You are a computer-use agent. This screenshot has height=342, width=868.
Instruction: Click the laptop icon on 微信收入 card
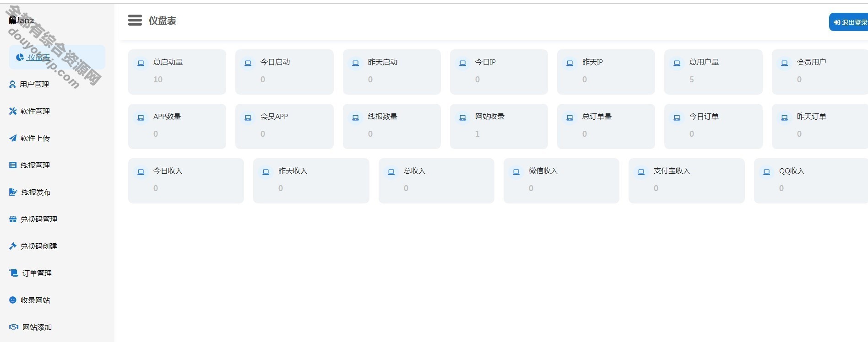pos(516,172)
